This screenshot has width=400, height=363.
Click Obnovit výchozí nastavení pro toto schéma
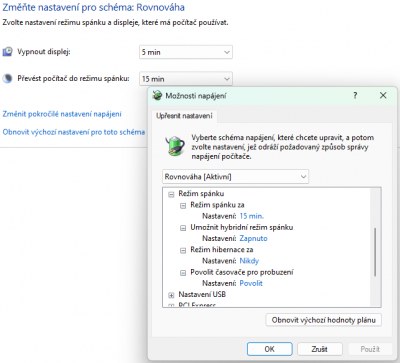coord(74,132)
